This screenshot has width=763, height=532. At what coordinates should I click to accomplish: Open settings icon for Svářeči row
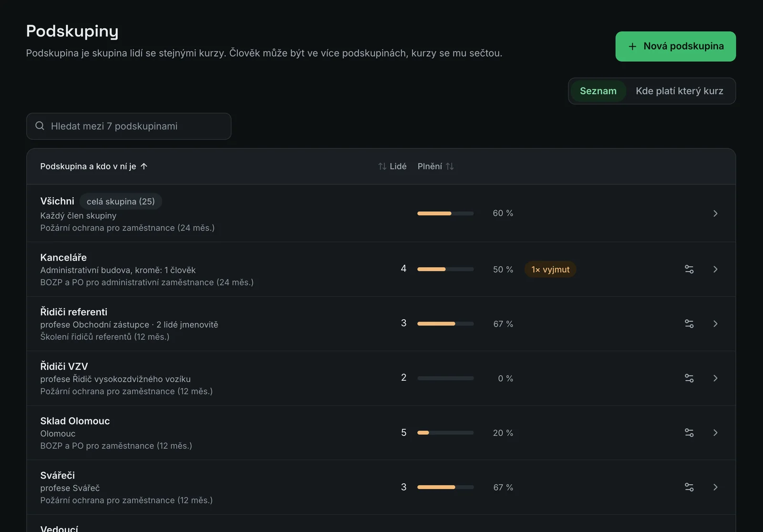(x=689, y=487)
